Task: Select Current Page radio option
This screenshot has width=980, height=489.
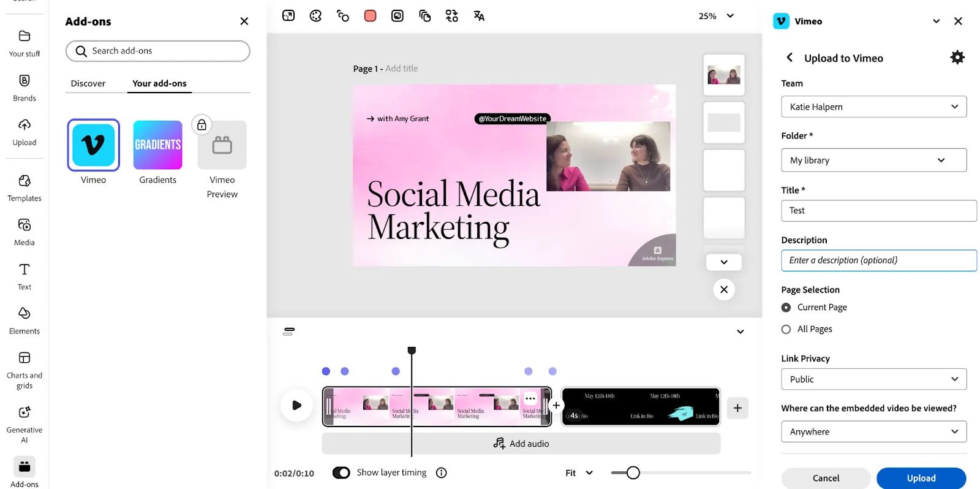Action: (x=786, y=308)
